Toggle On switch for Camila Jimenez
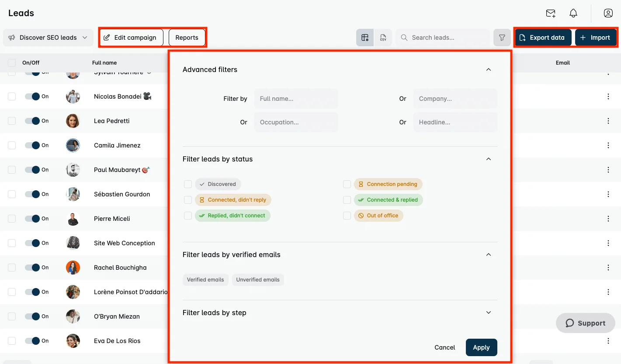 click(x=32, y=145)
